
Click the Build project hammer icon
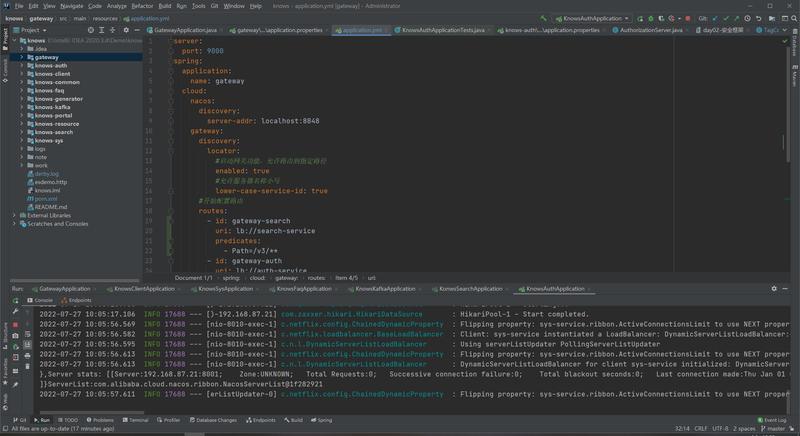point(543,18)
